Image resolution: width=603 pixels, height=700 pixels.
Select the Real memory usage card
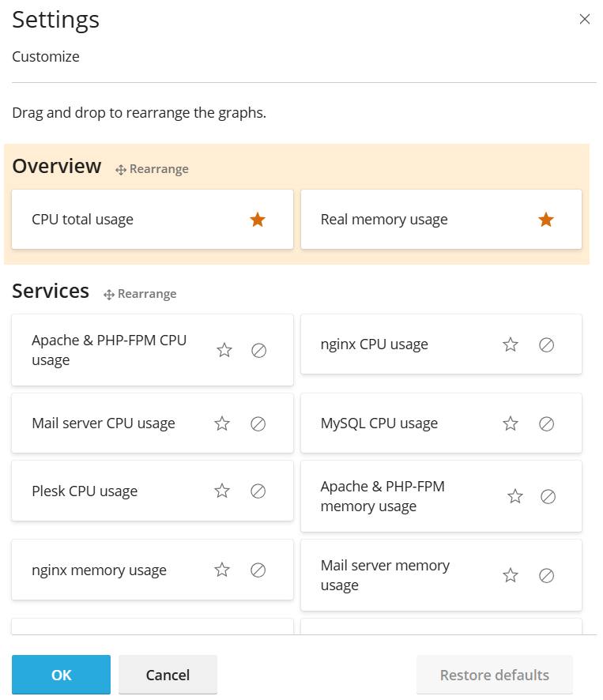coord(441,219)
